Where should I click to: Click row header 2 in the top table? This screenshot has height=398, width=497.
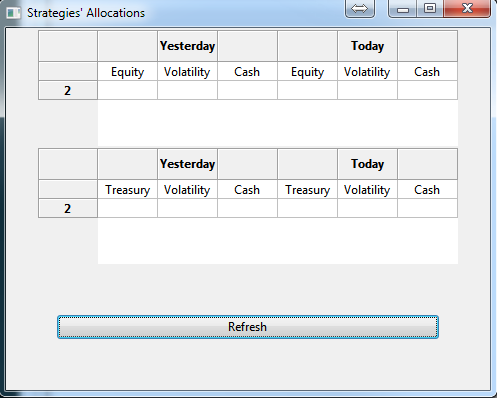point(68,90)
